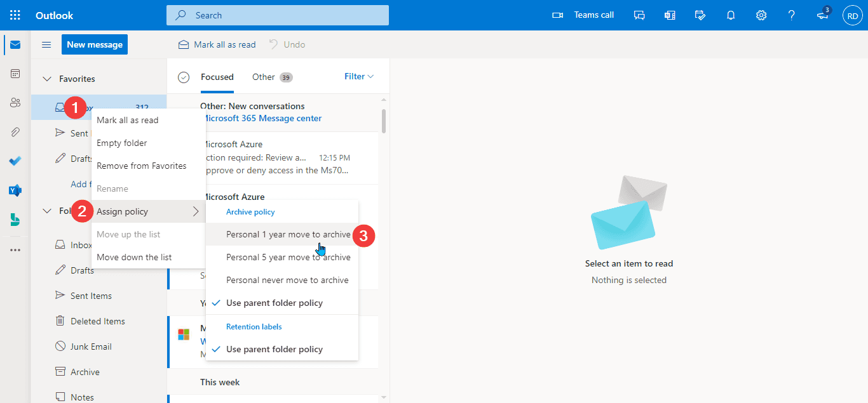Toggle the hamburger navigation pane button
The width and height of the screenshot is (868, 403).
pyautogui.click(x=46, y=44)
